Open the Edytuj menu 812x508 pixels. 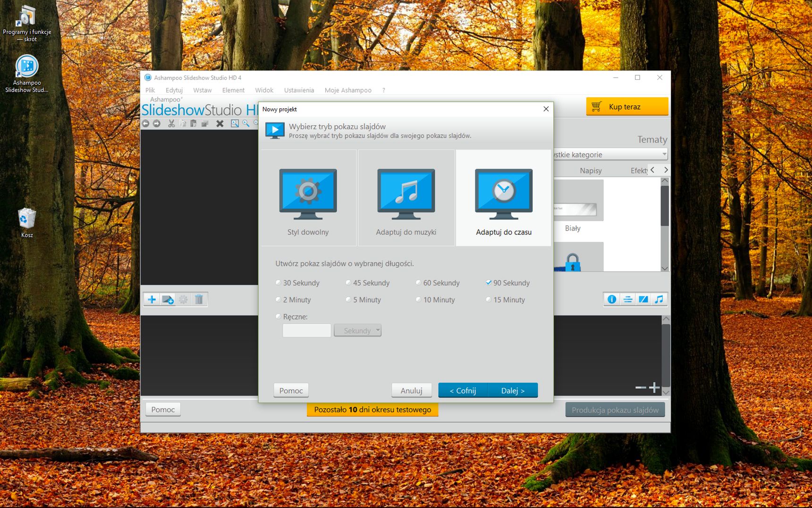[174, 90]
